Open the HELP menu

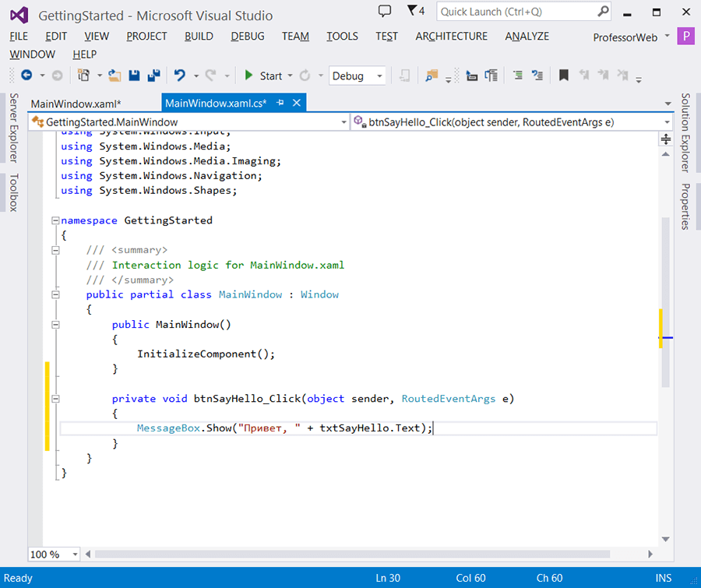(x=84, y=54)
